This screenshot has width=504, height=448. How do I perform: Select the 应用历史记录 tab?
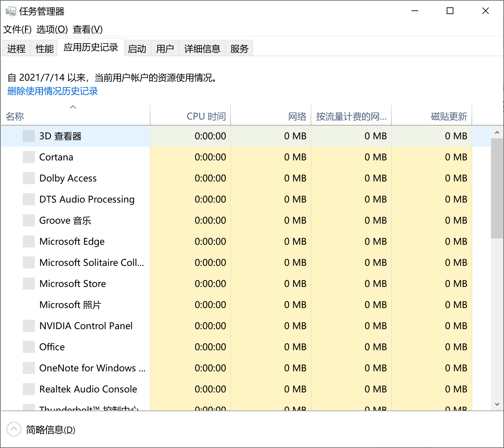pos(91,47)
